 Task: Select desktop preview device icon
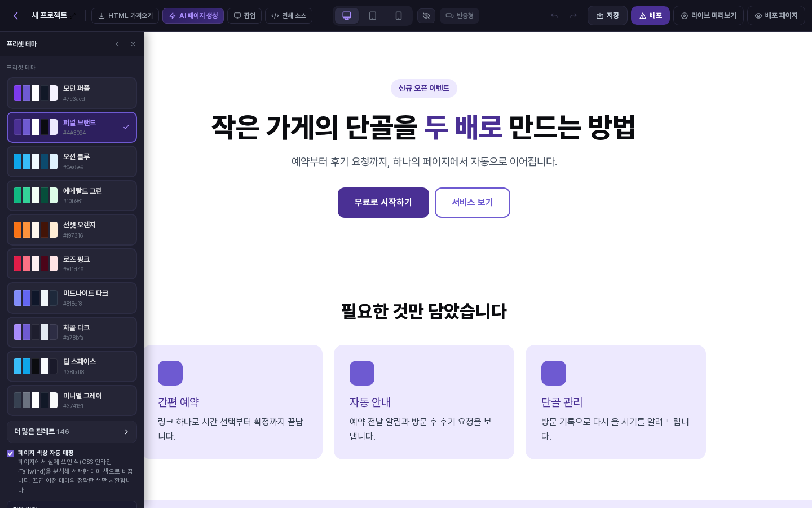pyautogui.click(x=347, y=16)
